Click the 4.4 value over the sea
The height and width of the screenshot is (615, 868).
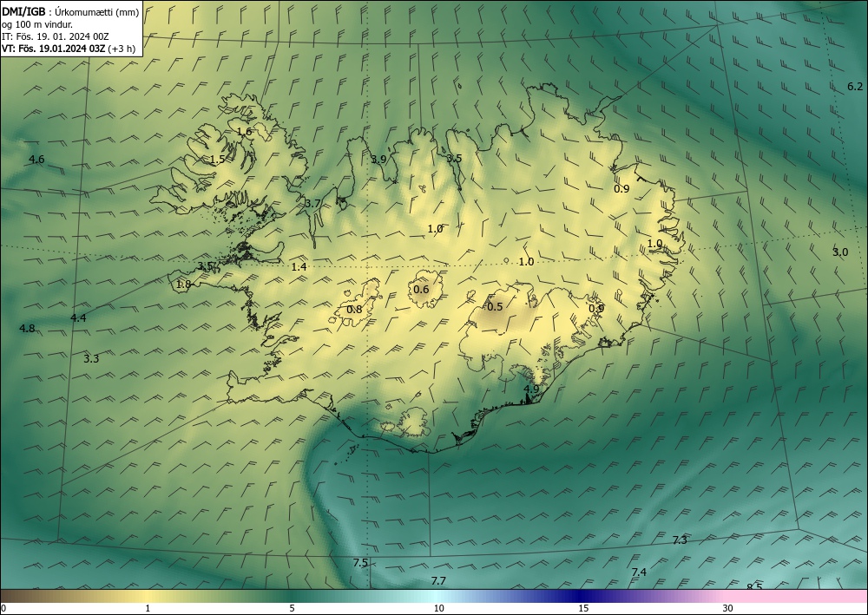79,318
